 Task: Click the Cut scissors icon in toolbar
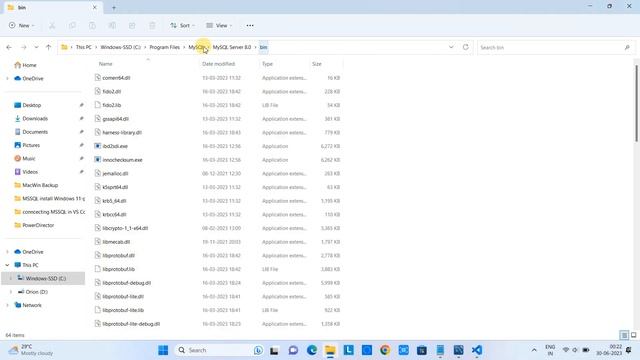tap(52, 25)
